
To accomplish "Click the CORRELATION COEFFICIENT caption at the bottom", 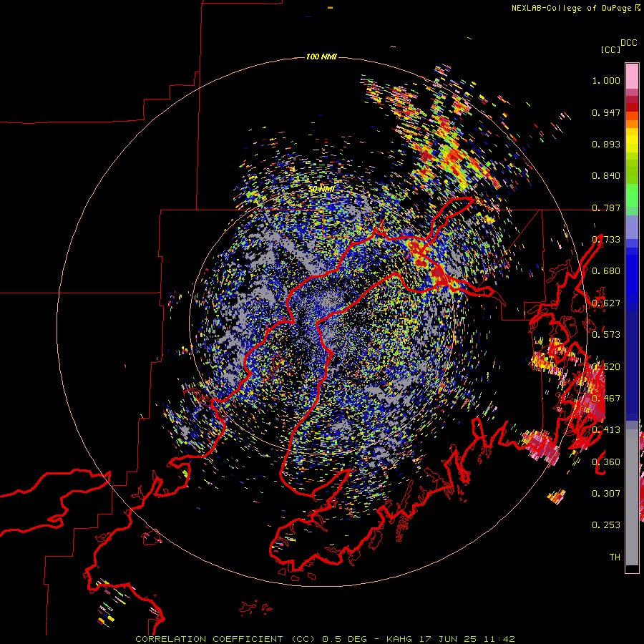I will [209, 639].
